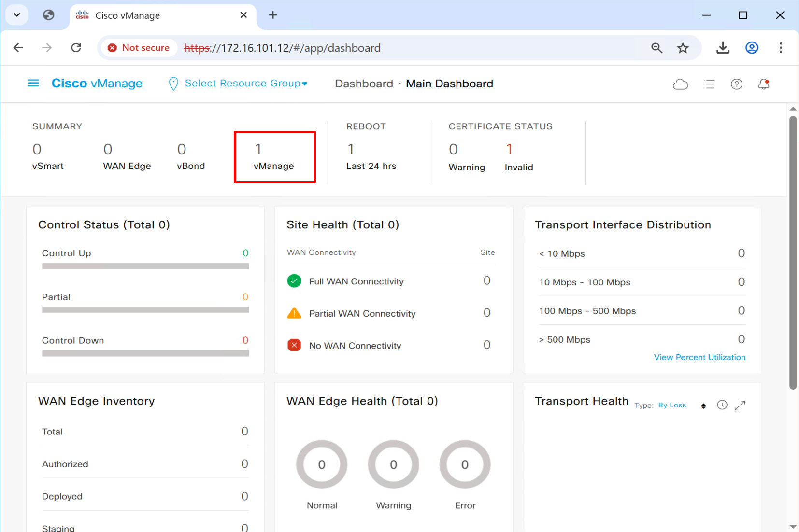Expand Select Resource Group dropdown

[245, 84]
